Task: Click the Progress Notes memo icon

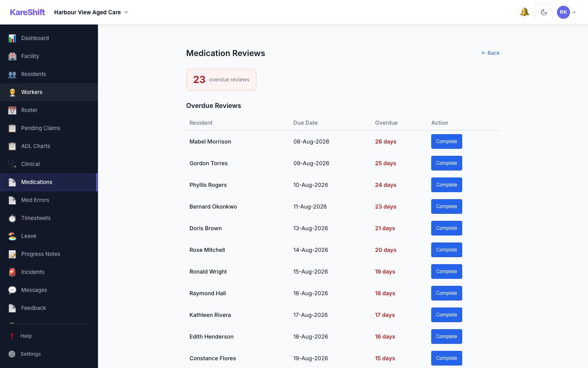Action: (x=12, y=254)
